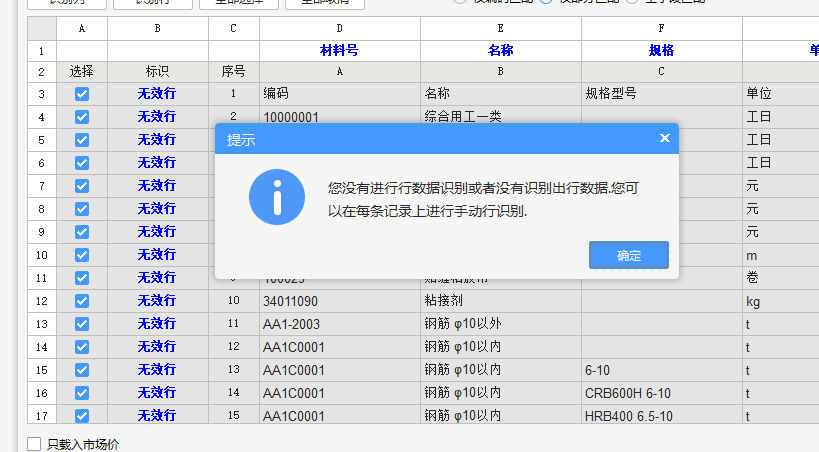Click the CRB600H 6-10 specification cell
Screen dimensions: 819x452
(661, 393)
